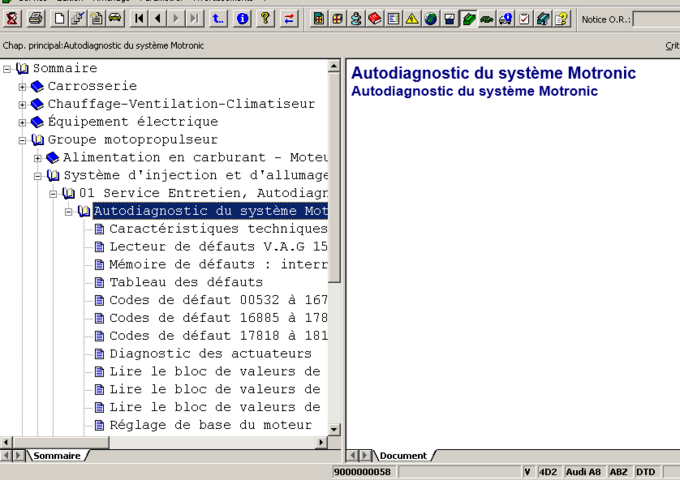680x480 pixels.
Task: Click the green calculator-like icon
Action: (x=319, y=19)
